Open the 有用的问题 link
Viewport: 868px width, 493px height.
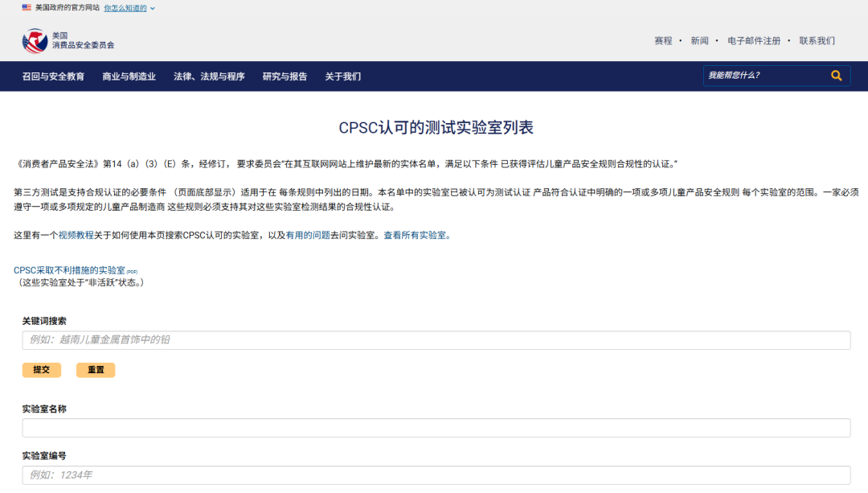click(308, 236)
